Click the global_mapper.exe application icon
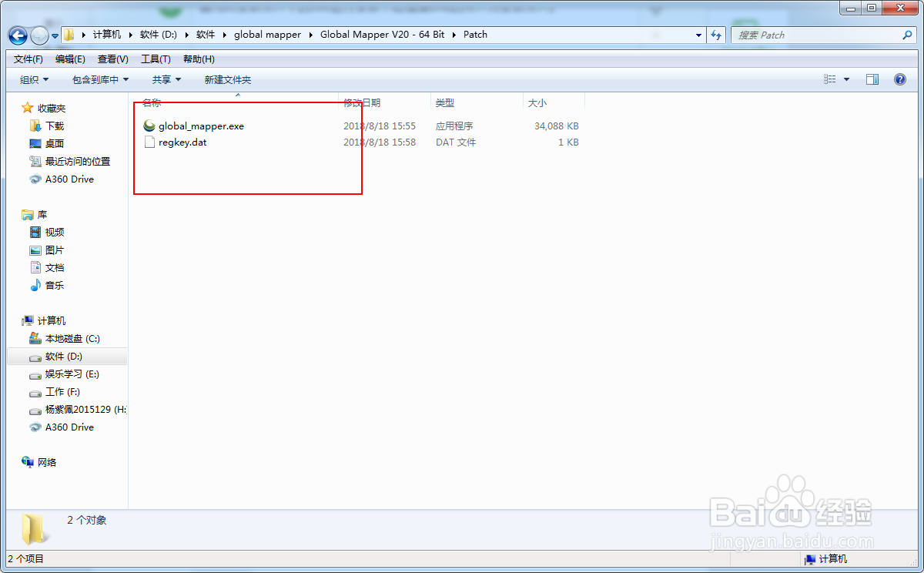The image size is (924, 573). (149, 126)
